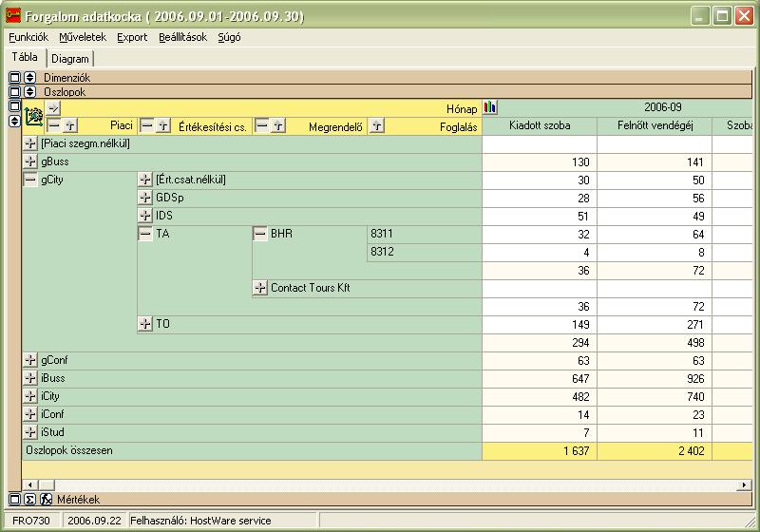Click the date 2006.09.22 in the status bar
The image size is (760, 532).
[94, 521]
